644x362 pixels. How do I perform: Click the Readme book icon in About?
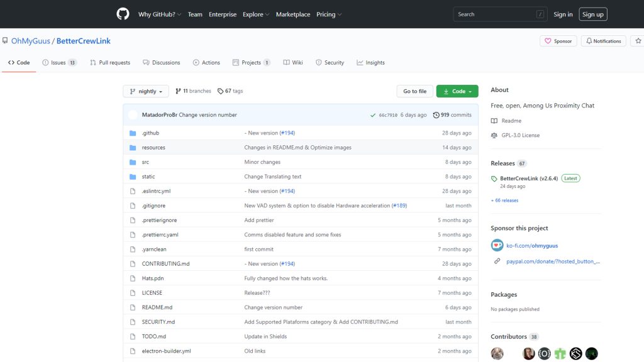tap(494, 121)
